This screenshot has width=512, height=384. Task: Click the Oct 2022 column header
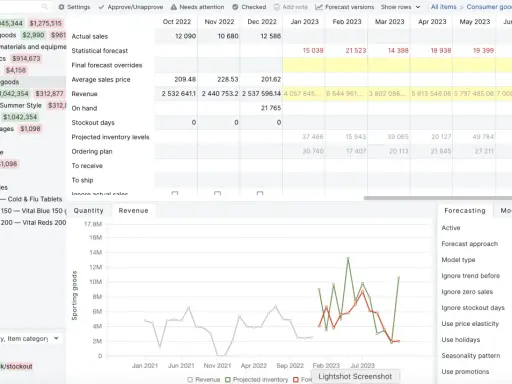coord(177,22)
